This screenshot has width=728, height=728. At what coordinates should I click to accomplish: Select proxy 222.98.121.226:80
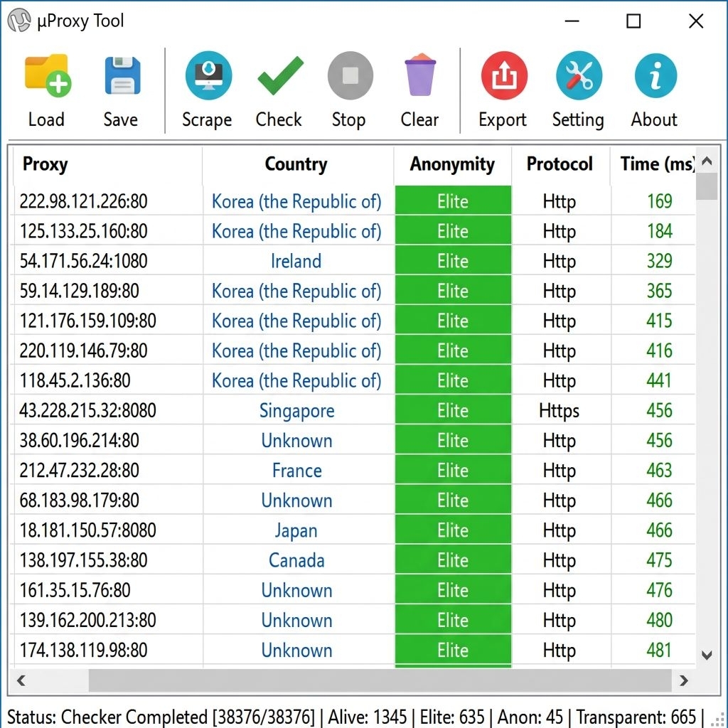[83, 201]
